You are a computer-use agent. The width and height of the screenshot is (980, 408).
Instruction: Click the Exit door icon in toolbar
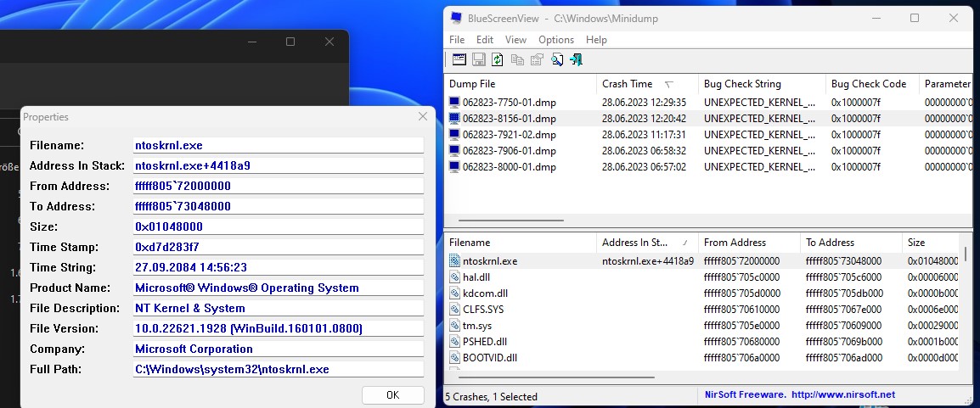point(576,59)
